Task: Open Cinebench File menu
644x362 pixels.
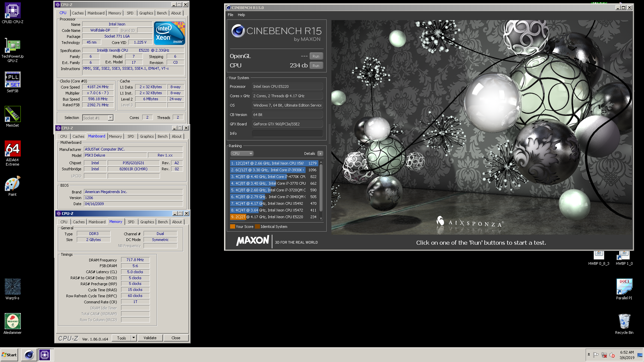Action: tap(230, 15)
